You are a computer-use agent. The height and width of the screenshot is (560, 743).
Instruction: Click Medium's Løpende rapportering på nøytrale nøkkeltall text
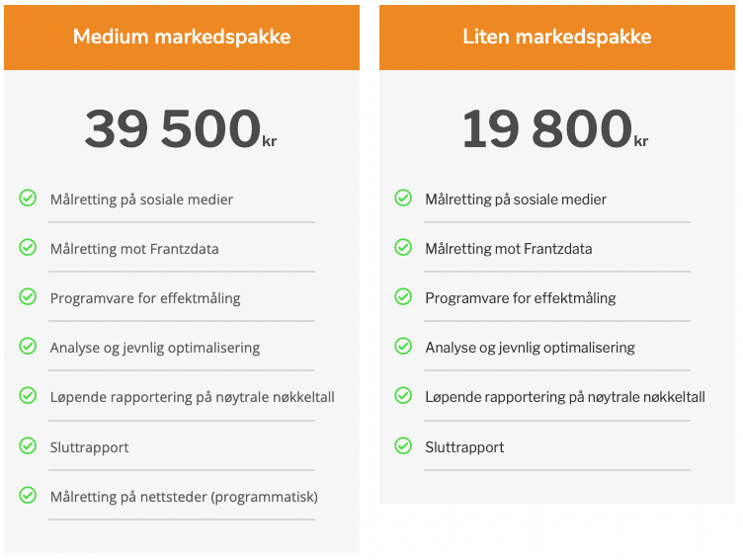click(x=193, y=397)
